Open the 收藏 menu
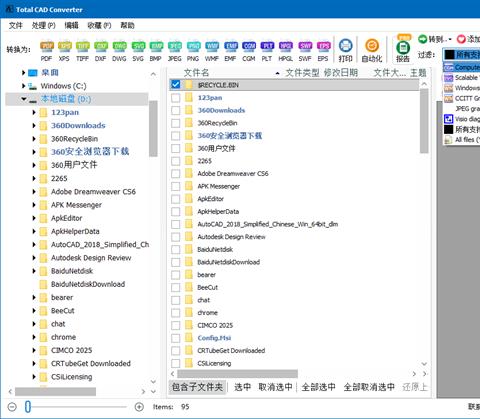Image resolution: width=480 pixels, height=419 pixels. pyautogui.click(x=99, y=25)
